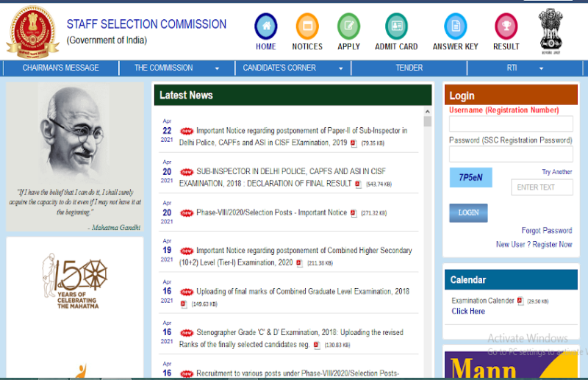Click the Answer Key icon
The height and width of the screenshot is (380, 588).
pos(455,26)
